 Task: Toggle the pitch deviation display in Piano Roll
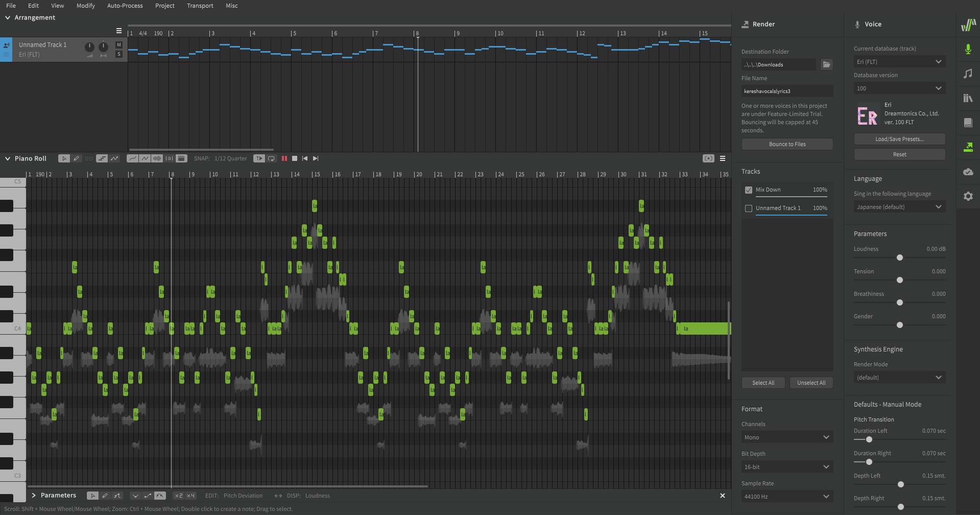pyautogui.click(x=145, y=158)
